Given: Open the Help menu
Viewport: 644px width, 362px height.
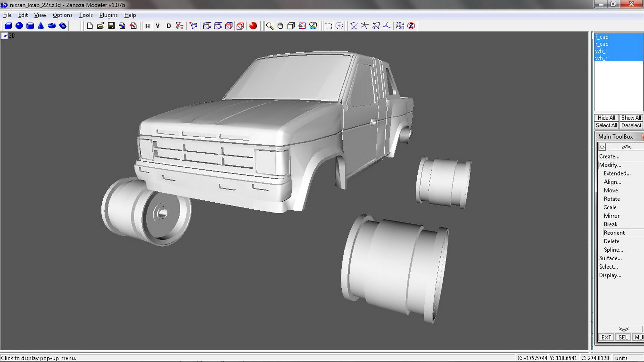Looking at the screenshot, I should tap(130, 15).
